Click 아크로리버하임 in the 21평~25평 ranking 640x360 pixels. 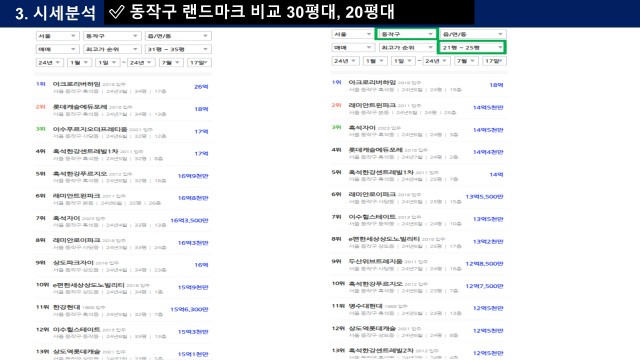click(372, 82)
